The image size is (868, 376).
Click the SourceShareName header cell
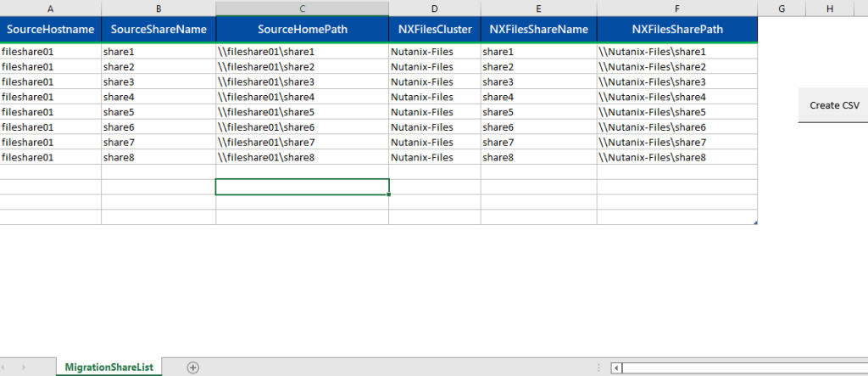[x=159, y=30]
